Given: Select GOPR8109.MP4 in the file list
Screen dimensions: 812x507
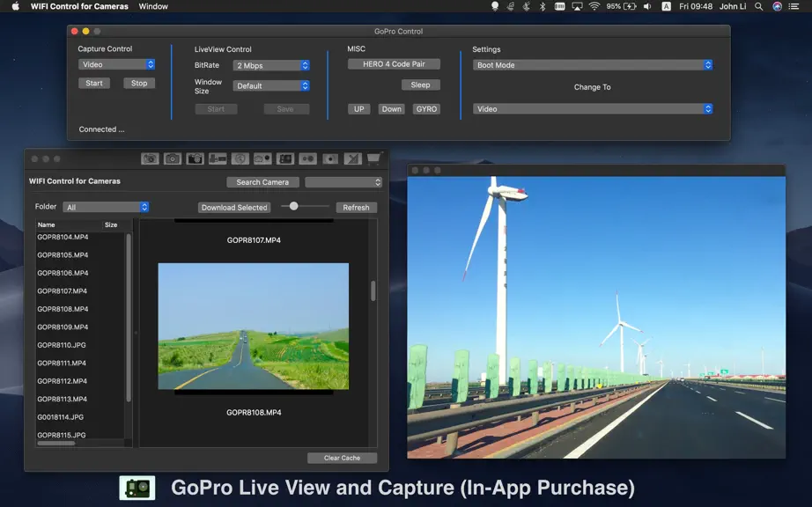Looking at the screenshot, I should point(63,327).
